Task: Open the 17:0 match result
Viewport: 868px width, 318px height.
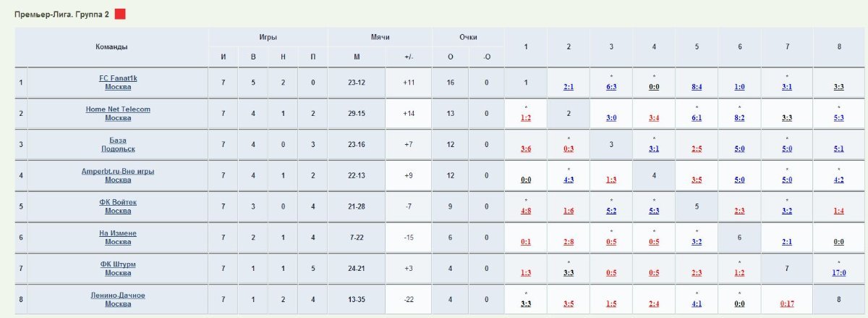Action: (838, 273)
